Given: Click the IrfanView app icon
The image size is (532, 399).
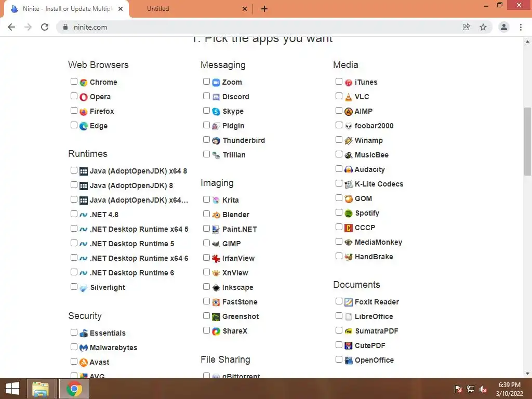Looking at the screenshot, I should click(216, 259).
